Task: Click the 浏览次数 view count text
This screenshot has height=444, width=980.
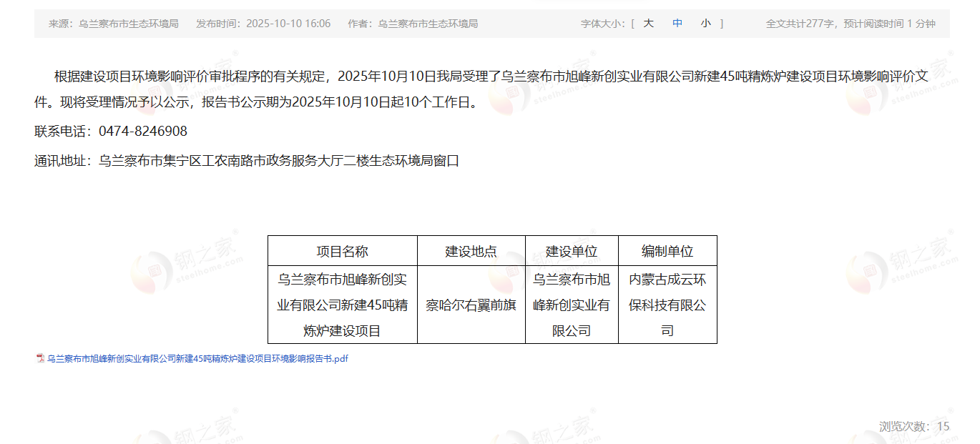Action: click(x=913, y=427)
